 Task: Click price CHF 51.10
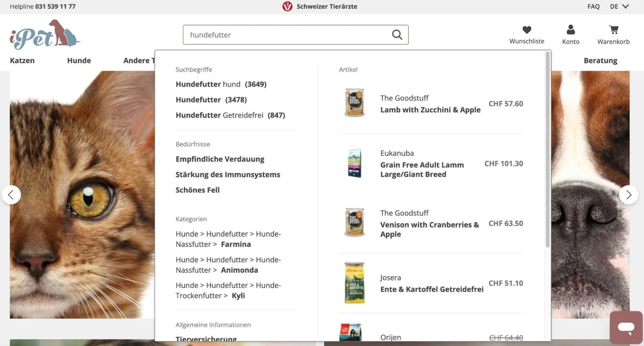(x=506, y=283)
